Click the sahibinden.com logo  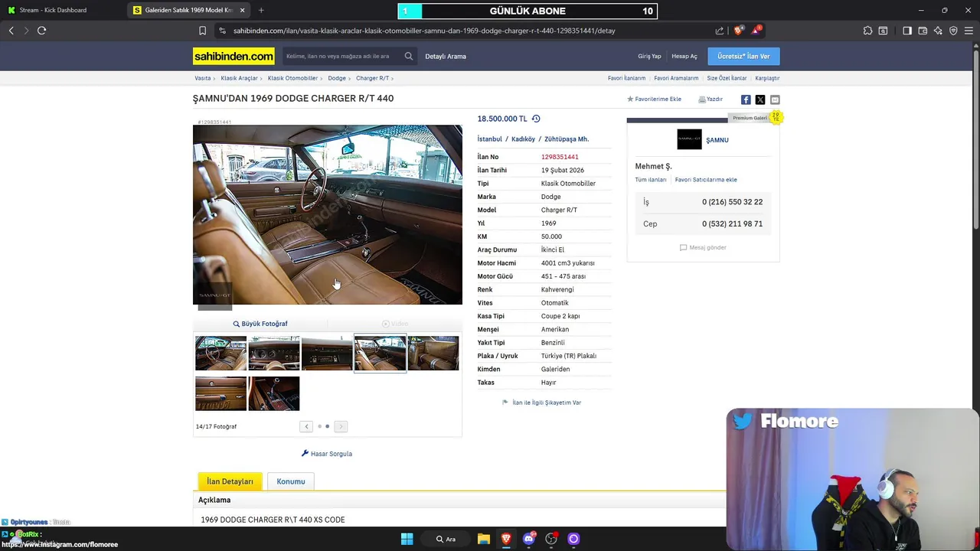pyautogui.click(x=234, y=56)
